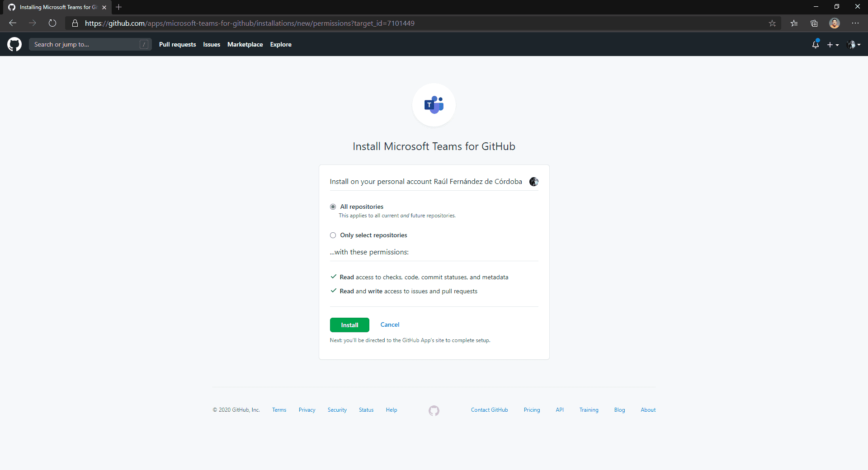Close the Installing Microsoft Teams tab
Image resolution: width=868 pixels, height=470 pixels.
[104, 7]
